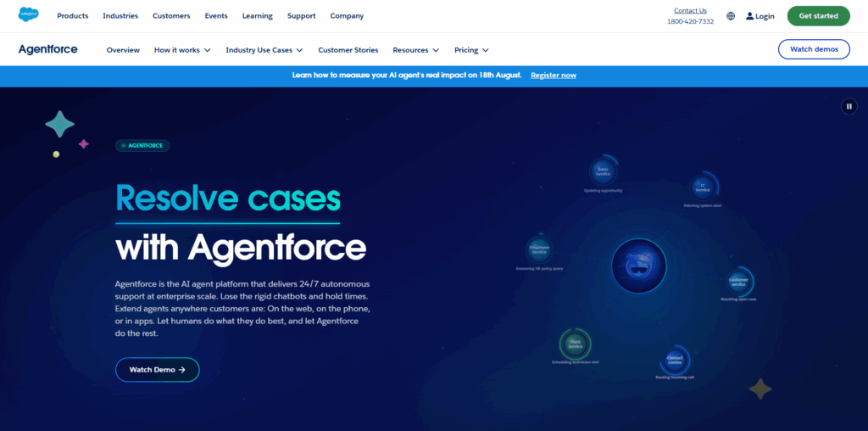Open the Industries menu
This screenshot has height=431, width=868.
tap(120, 16)
